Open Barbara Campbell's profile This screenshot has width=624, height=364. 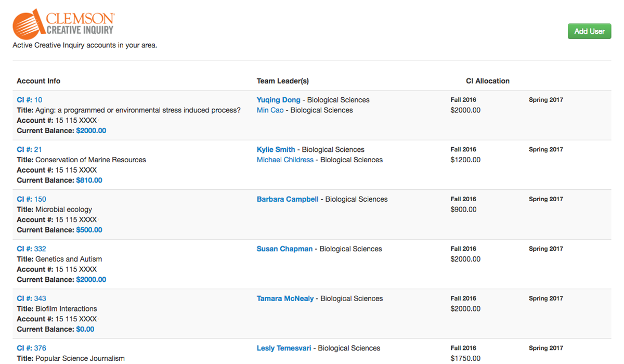point(287,199)
